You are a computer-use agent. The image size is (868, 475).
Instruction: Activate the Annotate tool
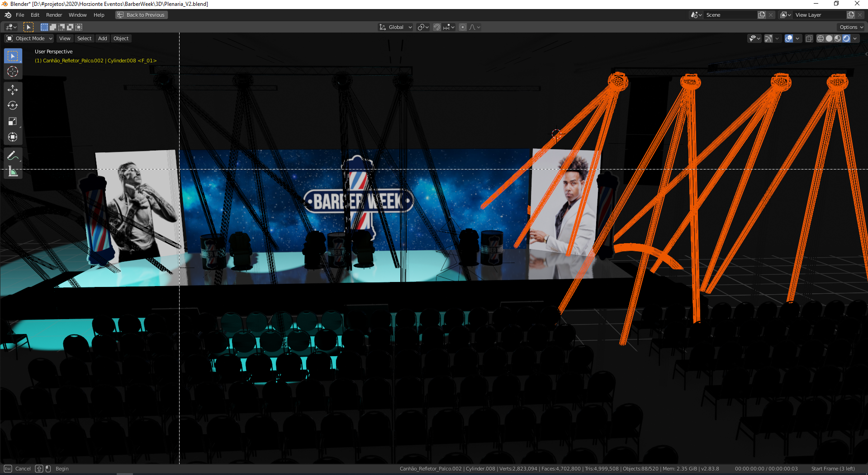[x=13, y=156]
